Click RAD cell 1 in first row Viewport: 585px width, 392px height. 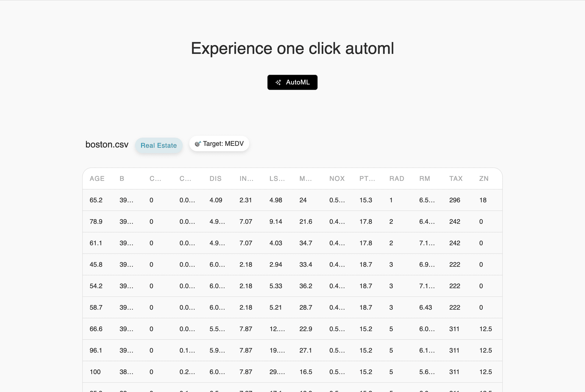[x=391, y=200]
